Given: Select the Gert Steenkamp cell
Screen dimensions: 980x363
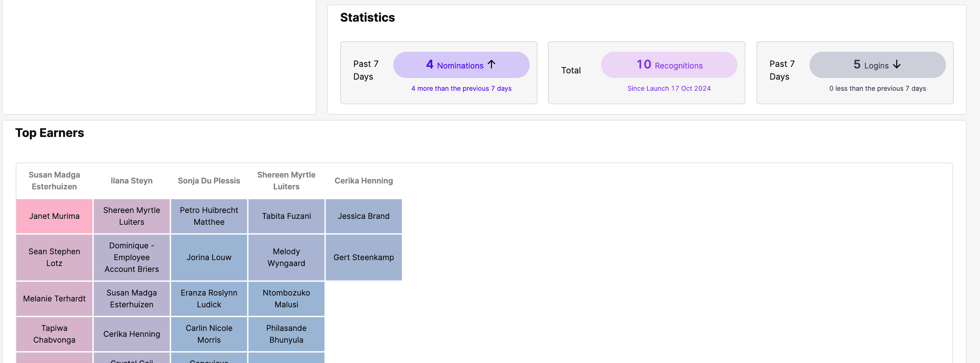Looking at the screenshot, I should point(363,257).
